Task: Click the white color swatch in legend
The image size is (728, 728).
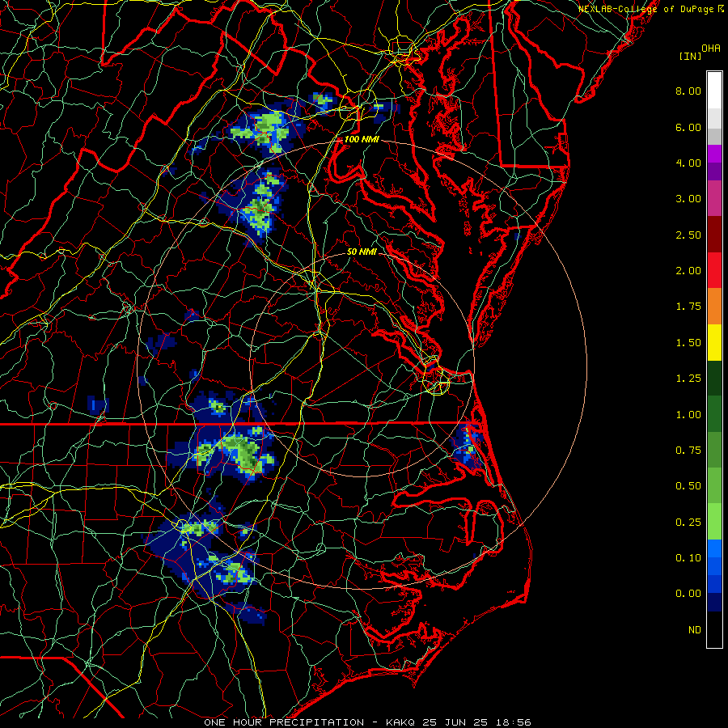Action: pyautogui.click(x=714, y=91)
